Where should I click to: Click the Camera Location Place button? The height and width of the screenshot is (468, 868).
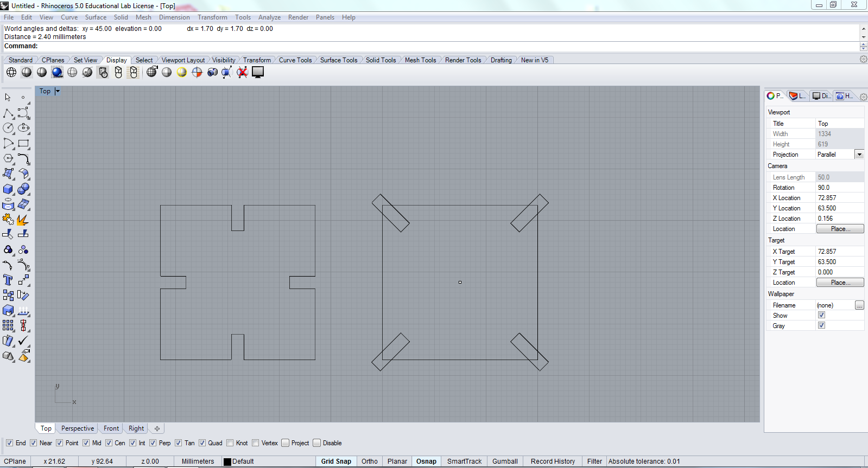point(840,229)
